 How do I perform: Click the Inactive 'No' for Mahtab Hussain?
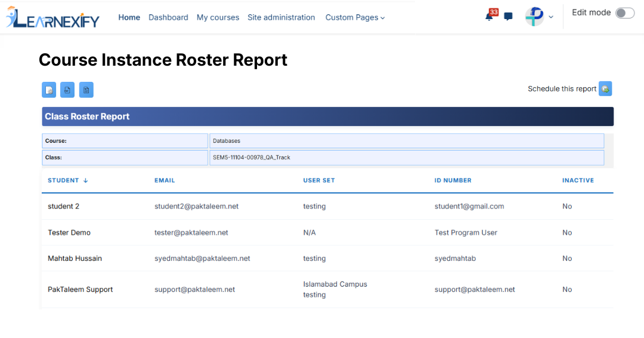tap(567, 259)
